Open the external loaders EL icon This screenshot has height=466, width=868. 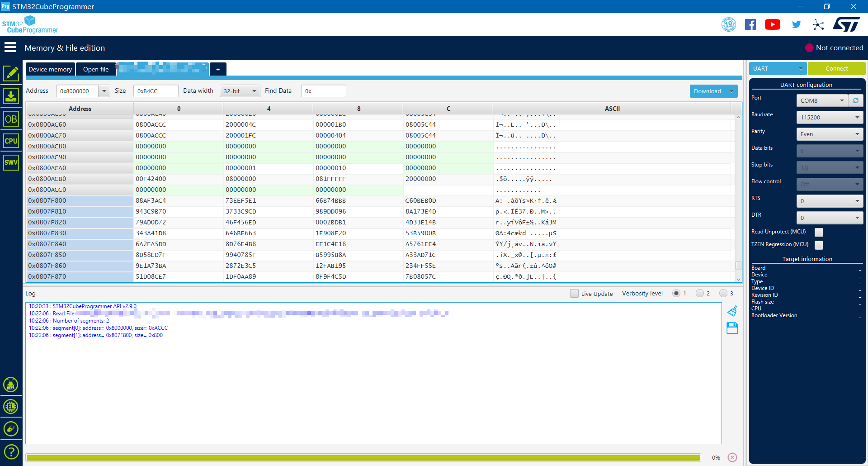click(11, 407)
